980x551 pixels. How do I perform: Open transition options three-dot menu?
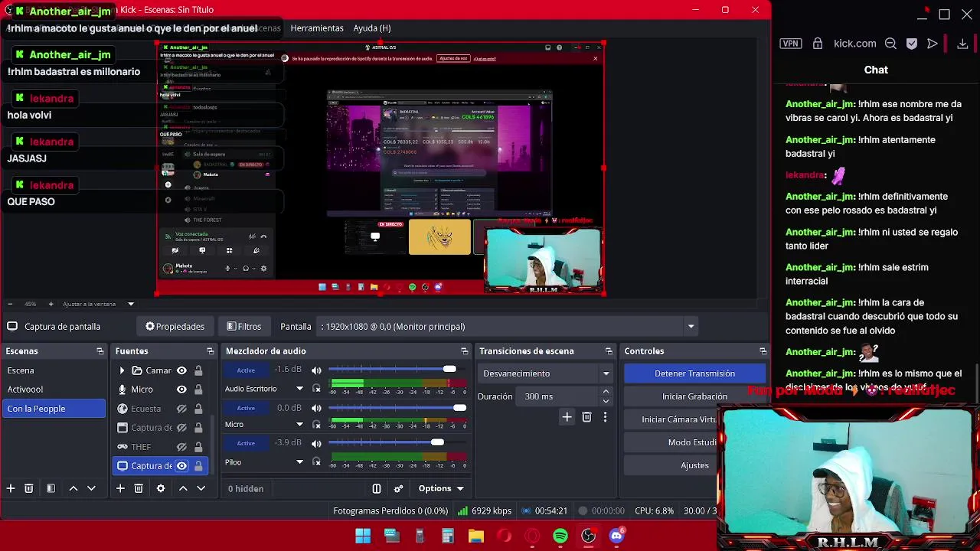pyautogui.click(x=605, y=417)
